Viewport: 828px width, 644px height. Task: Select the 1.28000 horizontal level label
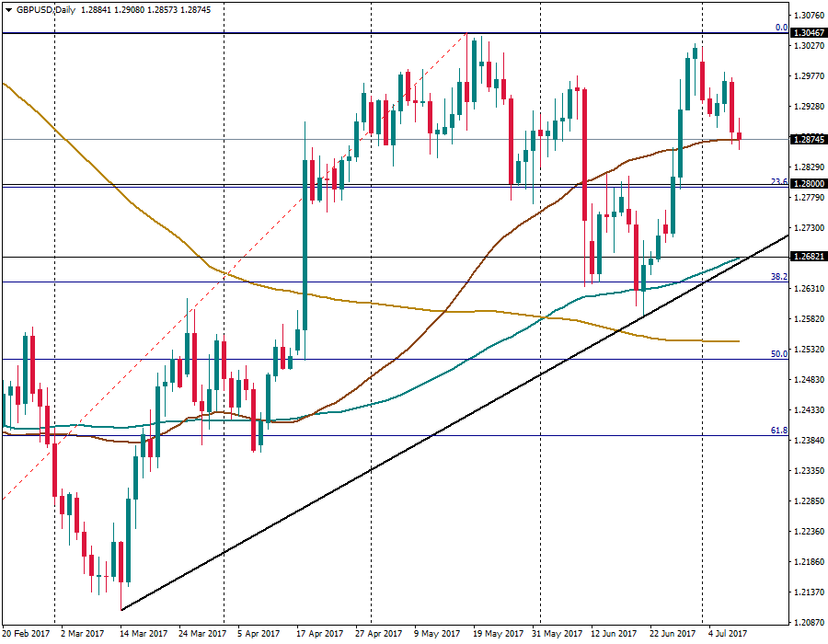tap(808, 184)
